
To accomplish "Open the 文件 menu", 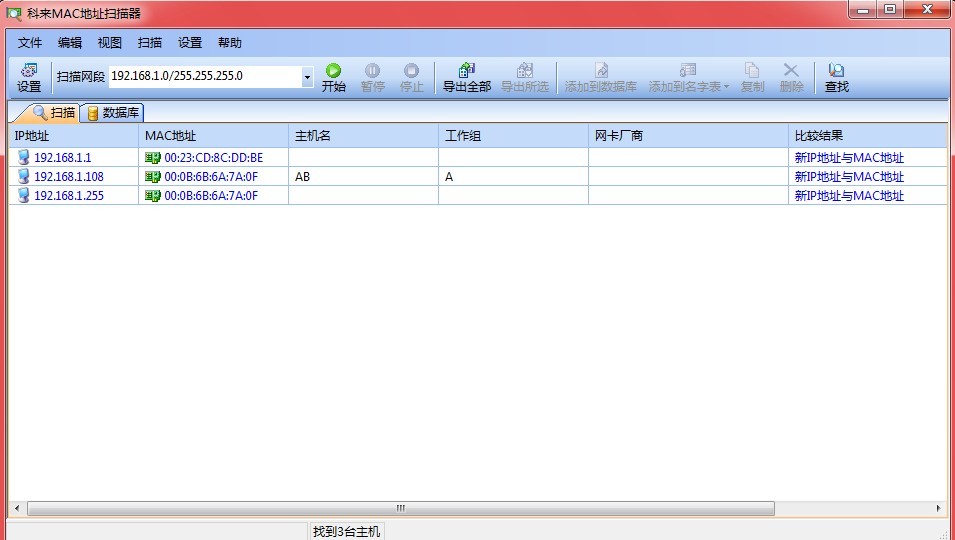I will [29, 43].
